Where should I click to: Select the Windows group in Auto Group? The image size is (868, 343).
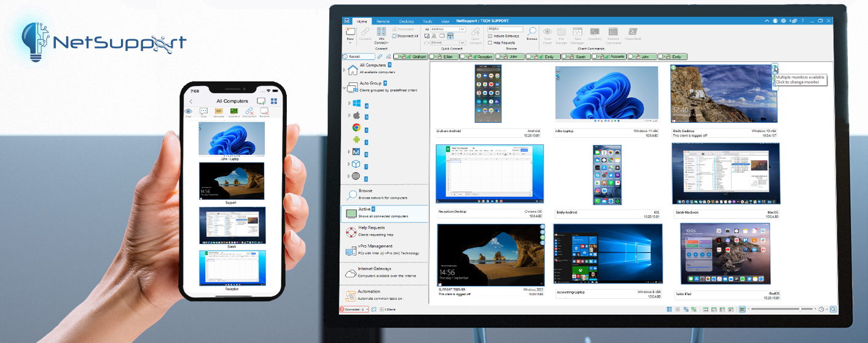click(357, 104)
